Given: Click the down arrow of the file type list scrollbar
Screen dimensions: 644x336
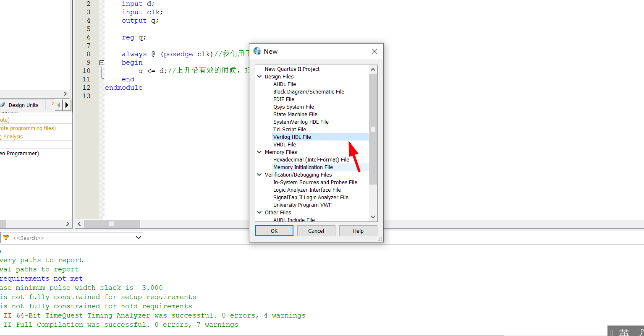Looking at the screenshot, I should pyautogui.click(x=373, y=217).
